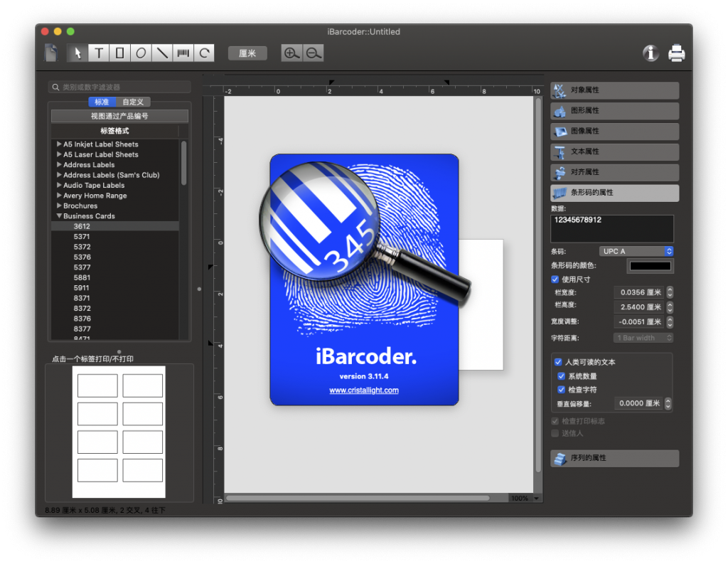Expand Audio Tape Labels category

click(59, 185)
